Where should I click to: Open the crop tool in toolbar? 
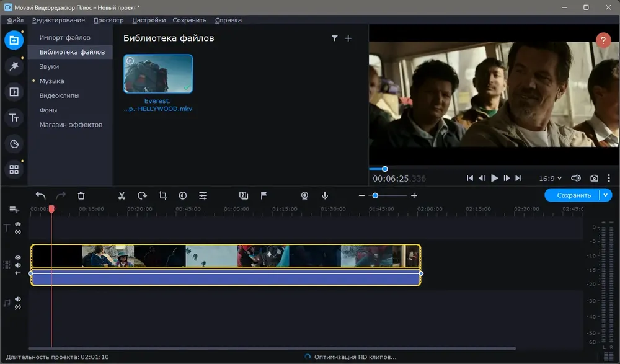[x=162, y=195]
